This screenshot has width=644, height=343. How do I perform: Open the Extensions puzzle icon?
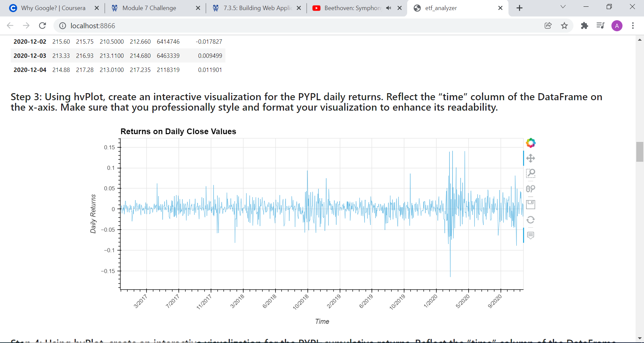tap(585, 26)
